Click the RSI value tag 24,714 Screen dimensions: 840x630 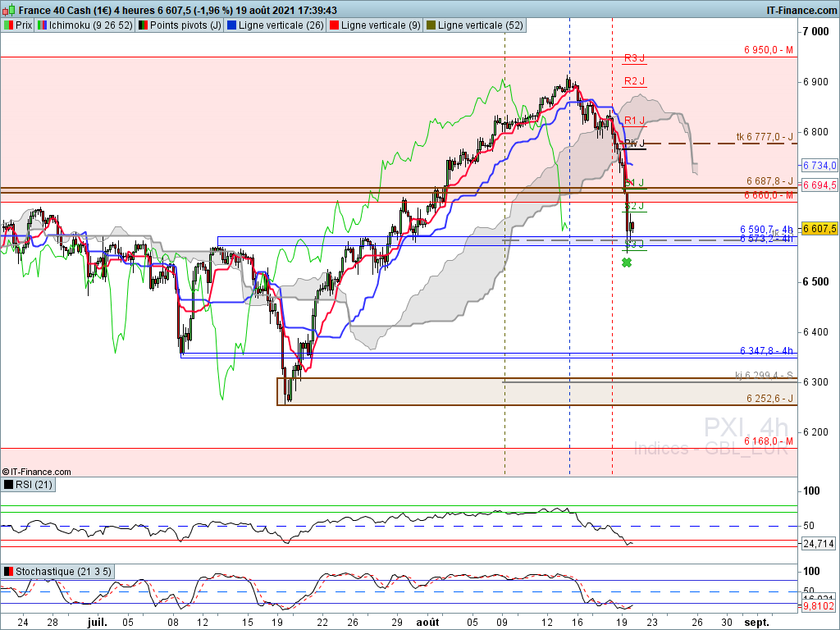(x=819, y=544)
